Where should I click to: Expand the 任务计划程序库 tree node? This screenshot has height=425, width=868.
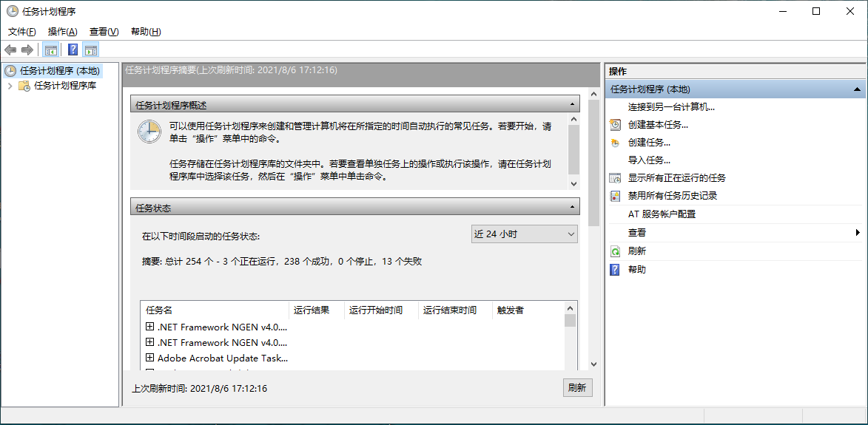pos(10,86)
